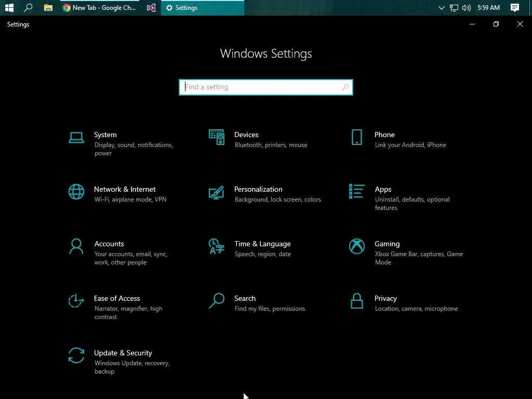Click 'Wi-Fi, airplane mode, VPN' description
The width and height of the screenshot is (532, 399).
tap(130, 199)
